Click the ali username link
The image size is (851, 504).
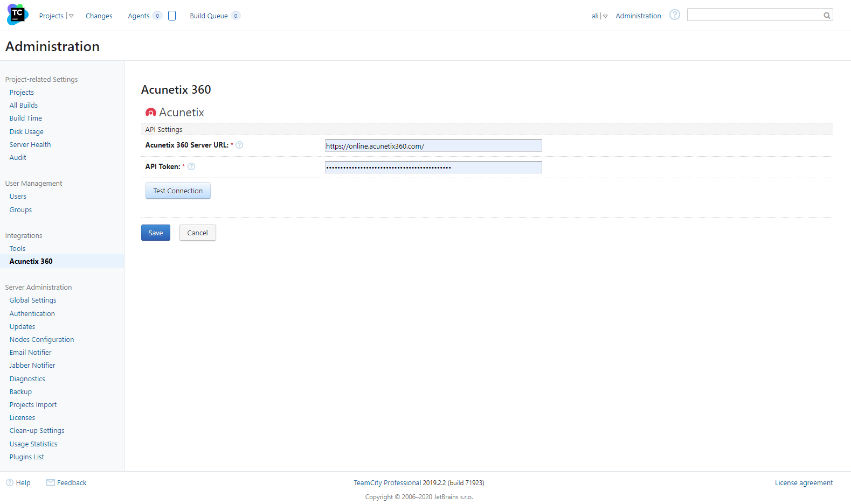595,16
